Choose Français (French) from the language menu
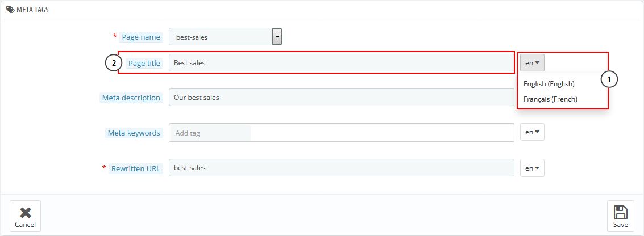 (550, 99)
